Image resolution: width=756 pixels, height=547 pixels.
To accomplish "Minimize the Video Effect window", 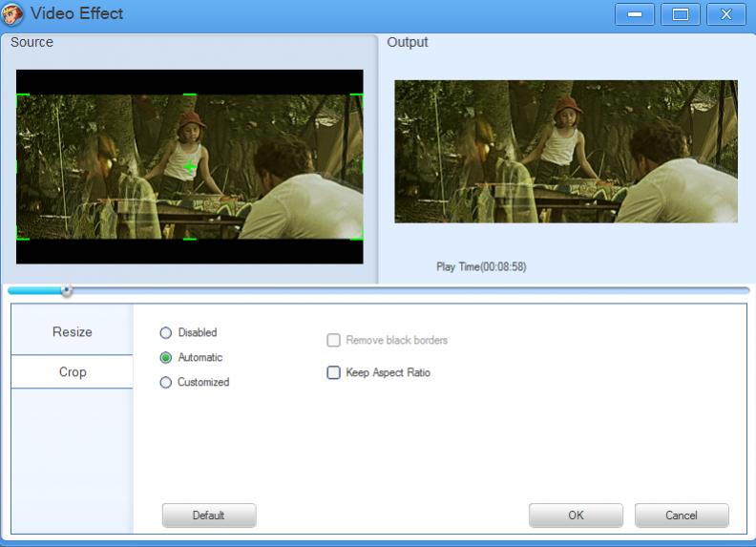I will click(635, 14).
